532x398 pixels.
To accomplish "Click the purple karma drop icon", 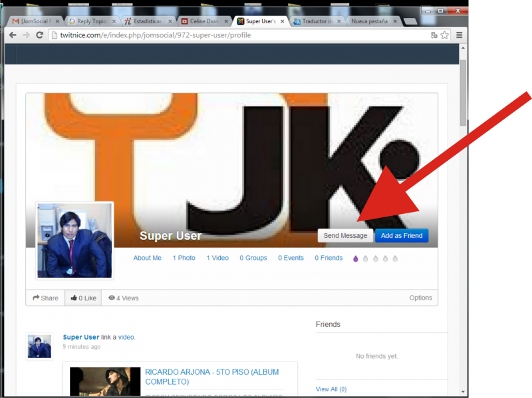I will 355,258.
